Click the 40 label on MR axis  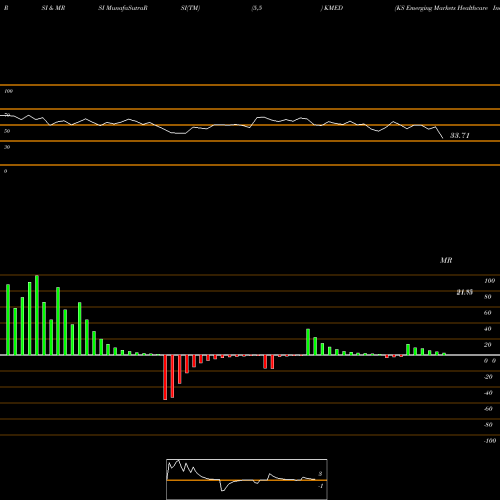pyautogui.click(x=488, y=329)
